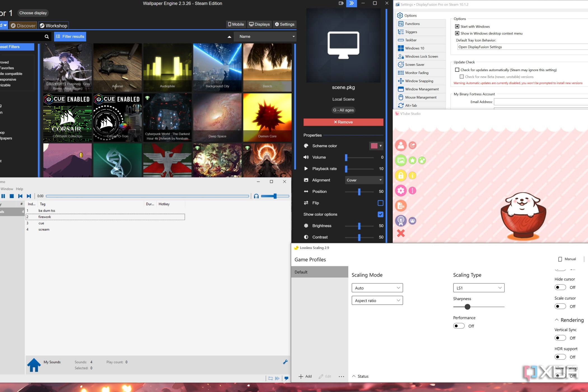Image resolution: width=588 pixels, height=392 pixels.
Task: Open Window Snapping settings in DisplayFusion
Action: point(419,81)
